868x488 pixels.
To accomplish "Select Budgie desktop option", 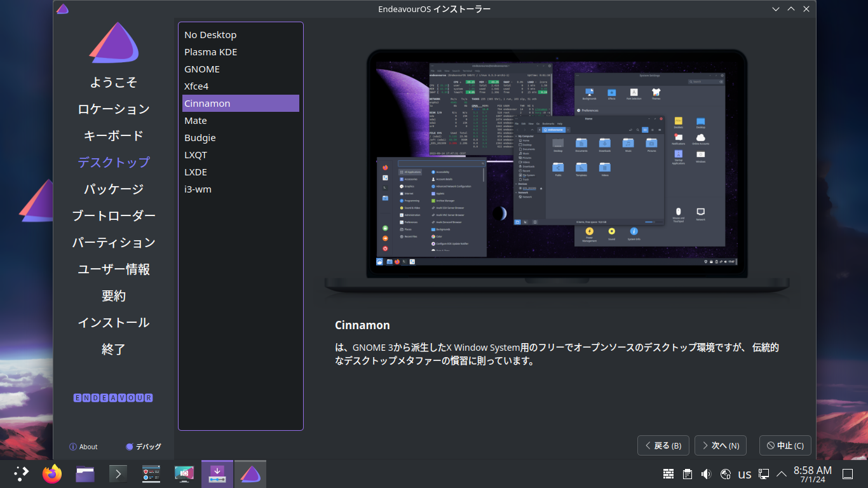I will pos(241,138).
